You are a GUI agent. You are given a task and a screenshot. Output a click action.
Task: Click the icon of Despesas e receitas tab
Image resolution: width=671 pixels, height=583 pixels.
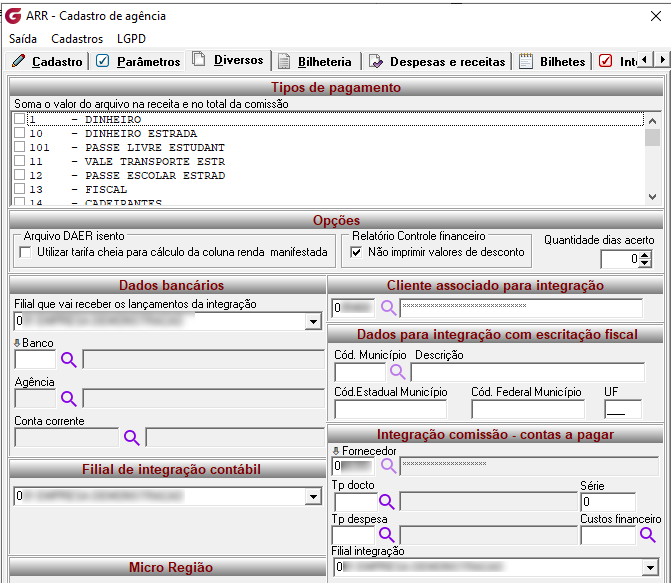click(375, 61)
